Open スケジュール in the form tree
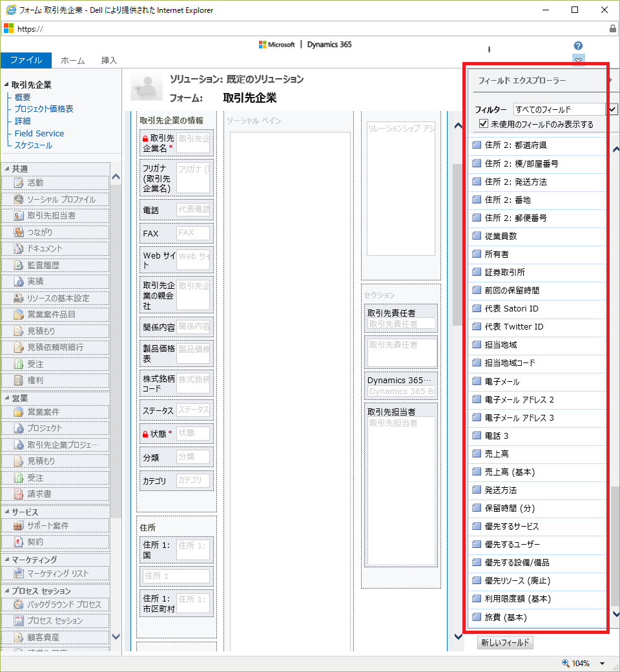The image size is (620, 672). (x=34, y=145)
